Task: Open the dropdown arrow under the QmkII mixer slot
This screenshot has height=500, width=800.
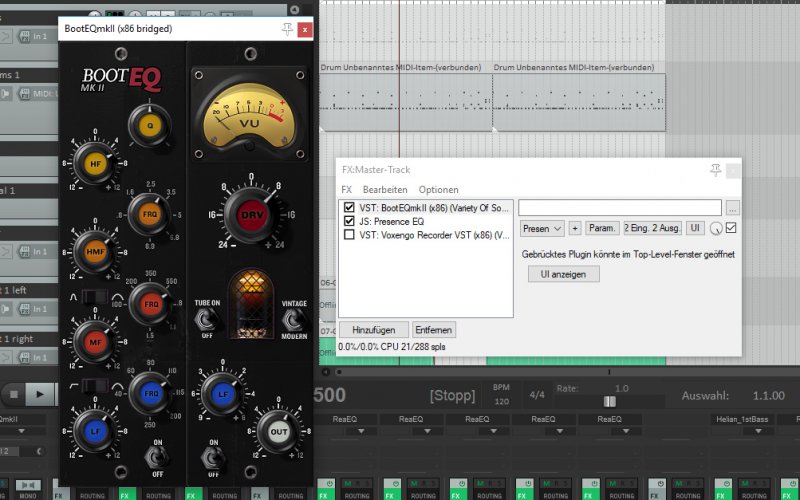Action: [x=21, y=431]
